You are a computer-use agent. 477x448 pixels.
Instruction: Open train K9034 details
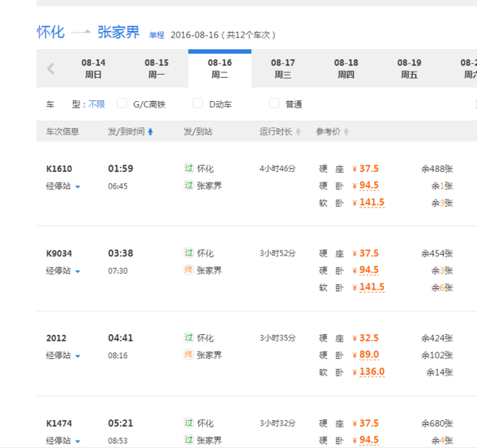point(59,253)
